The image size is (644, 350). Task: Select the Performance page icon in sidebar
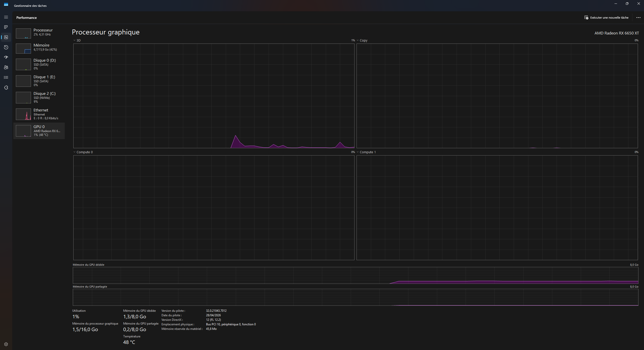pos(6,37)
